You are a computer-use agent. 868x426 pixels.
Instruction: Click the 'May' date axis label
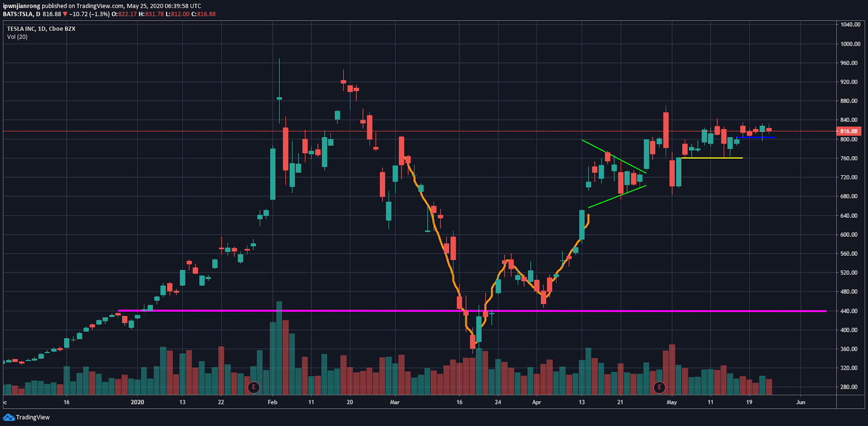click(672, 402)
